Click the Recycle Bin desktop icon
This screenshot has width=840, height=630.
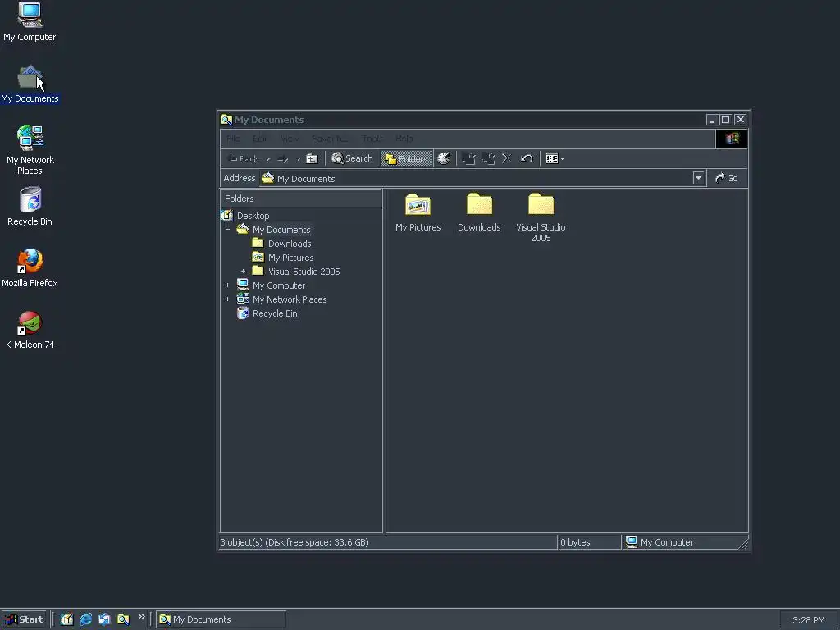pos(30,207)
